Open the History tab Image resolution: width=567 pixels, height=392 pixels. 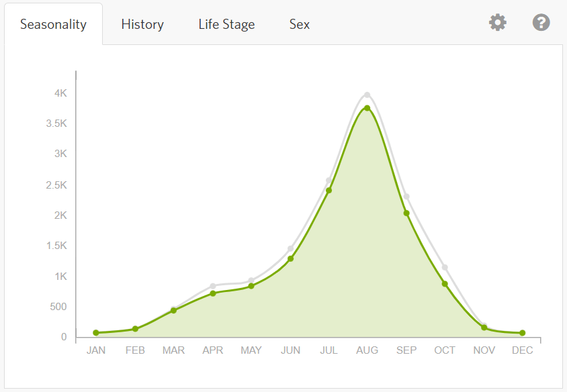tap(142, 25)
